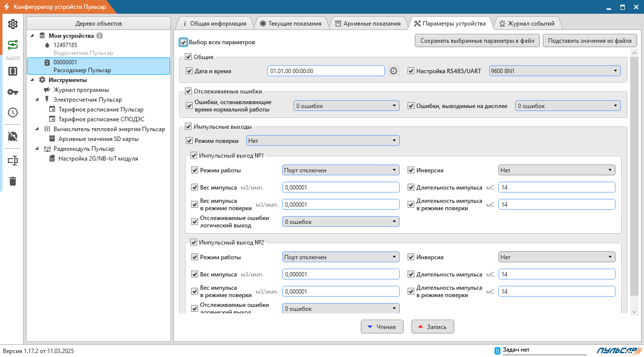Click the SIM card icon of Настройка 2G/NB-IoT модуля
The image size is (644, 357).
click(x=52, y=159)
